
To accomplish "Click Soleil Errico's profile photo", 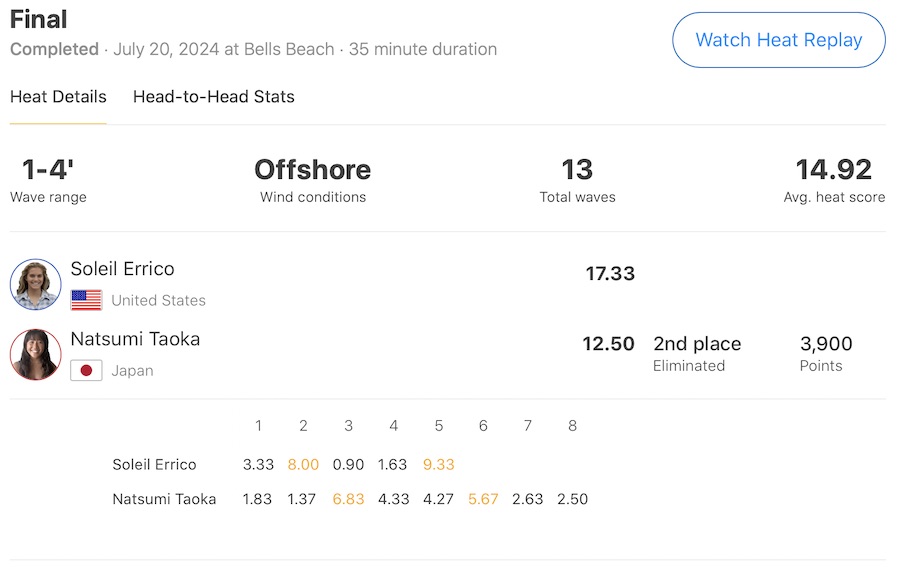I will tap(36, 284).
